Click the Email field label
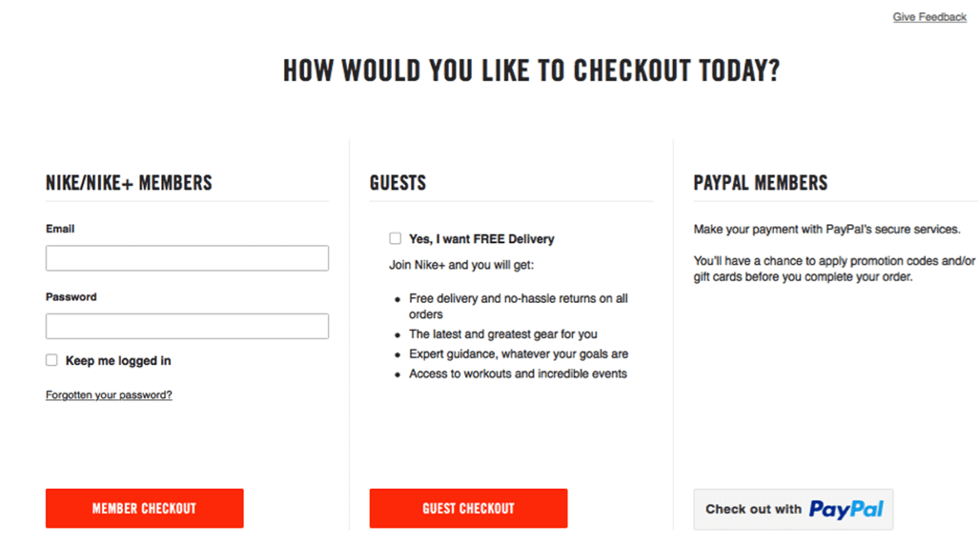 (x=60, y=228)
